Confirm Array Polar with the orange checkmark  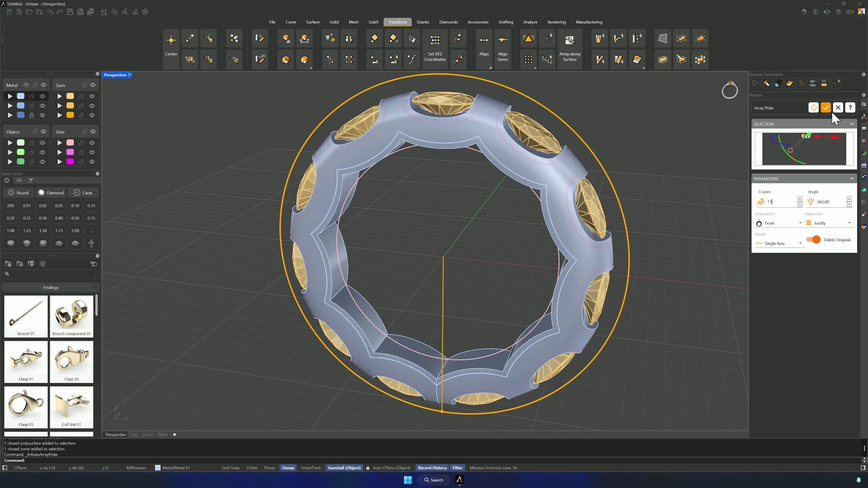pyautogui.click(x=826, y=108)
